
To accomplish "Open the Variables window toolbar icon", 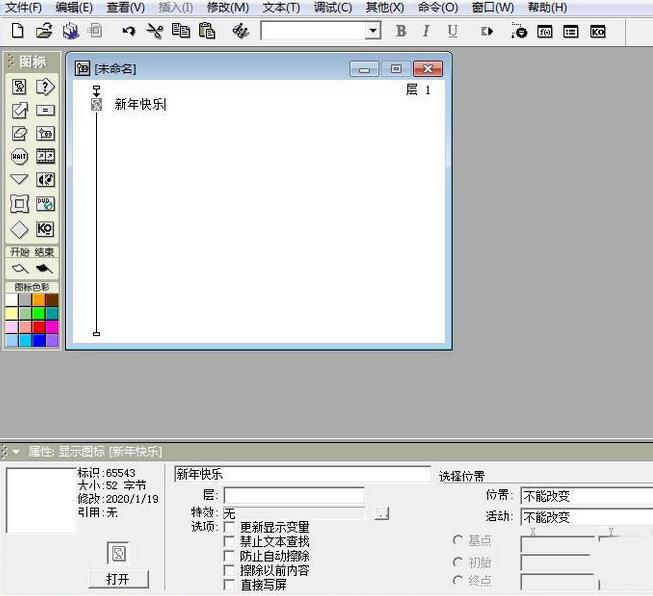I will (571, 32).
